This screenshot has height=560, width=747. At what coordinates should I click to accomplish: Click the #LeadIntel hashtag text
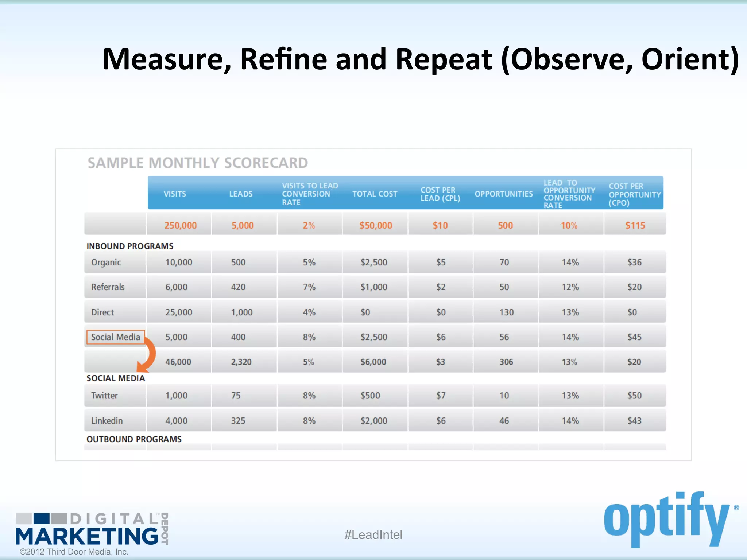click(x=373, y=535)
